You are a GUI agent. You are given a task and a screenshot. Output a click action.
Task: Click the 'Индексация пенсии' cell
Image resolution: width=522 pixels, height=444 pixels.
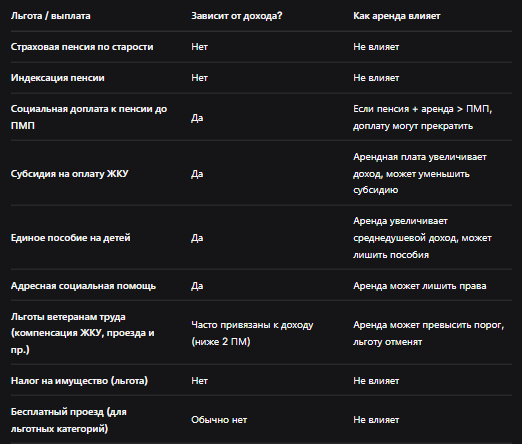[58, 78]
